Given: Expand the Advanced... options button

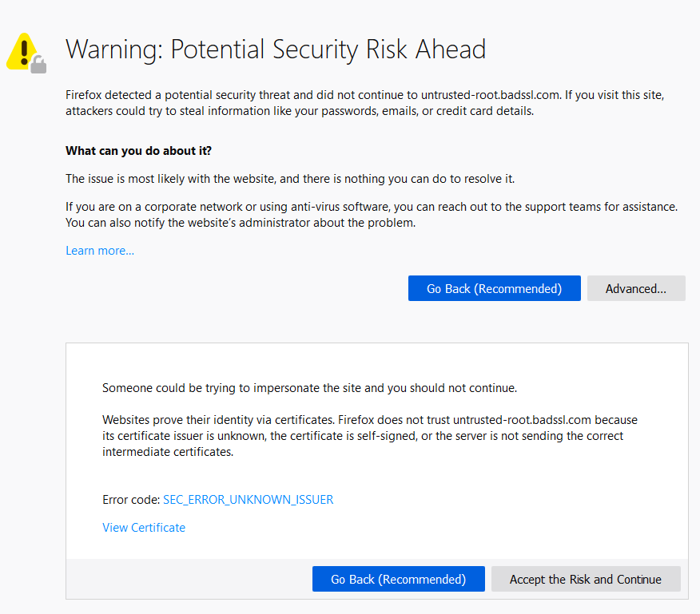Looking at the screenshot, I should coord(636,288).
